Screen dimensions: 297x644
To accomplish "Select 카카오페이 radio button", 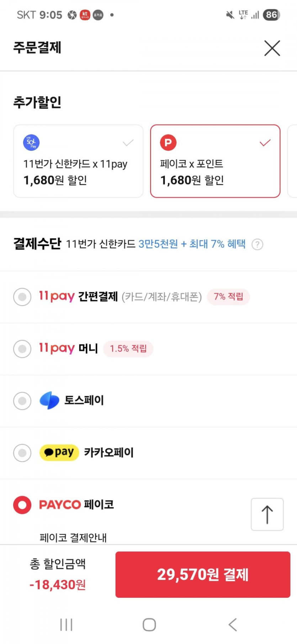I will pyautogui.click(x=22, y=453).
